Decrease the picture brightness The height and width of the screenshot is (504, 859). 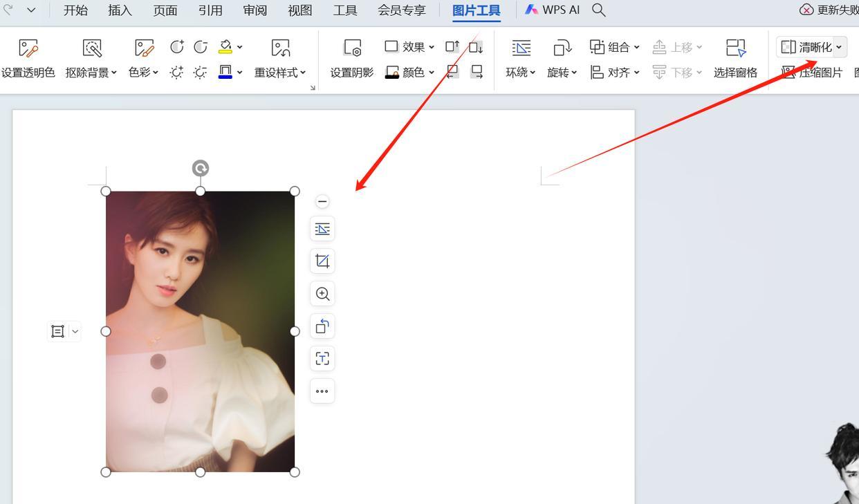point(201,72)
